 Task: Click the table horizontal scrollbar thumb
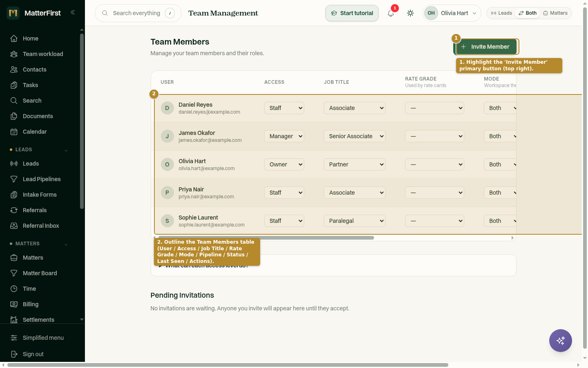pos(266,238)
